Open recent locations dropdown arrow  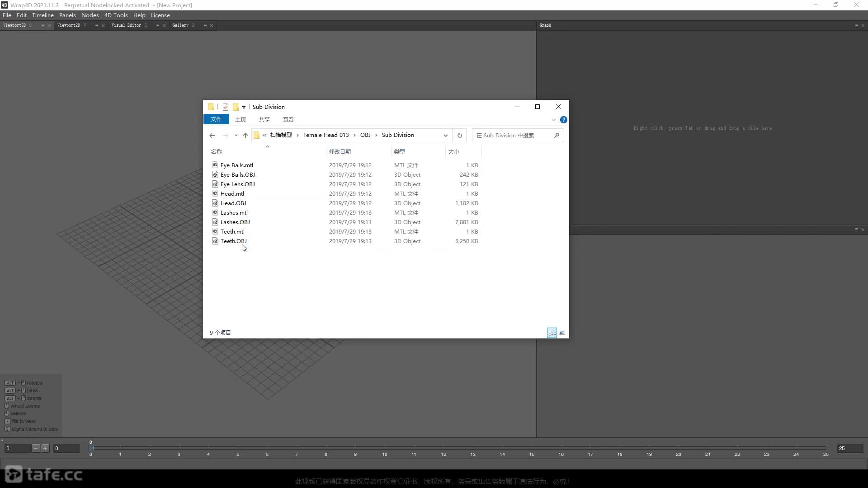pos(236,135)
